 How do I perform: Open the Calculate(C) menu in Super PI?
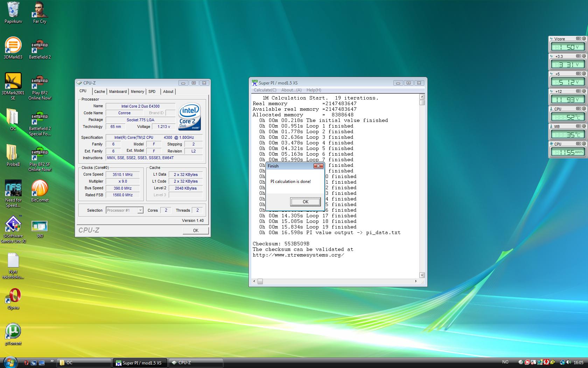265,90
